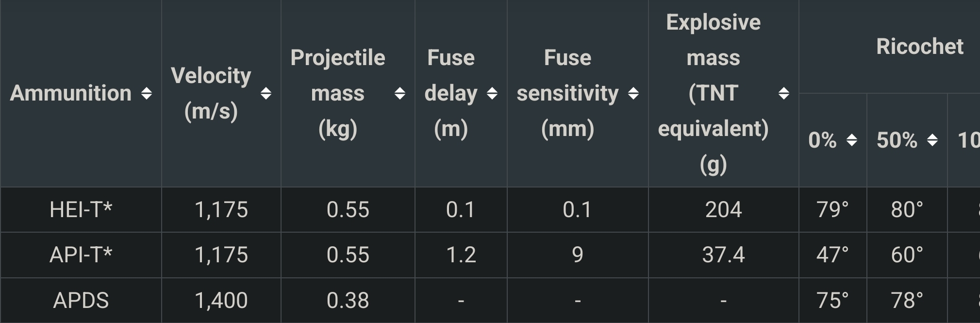Click the 79° ricochet cell for HEI-T*
This screenshot has height=323, width=980.
coord(833,210)
